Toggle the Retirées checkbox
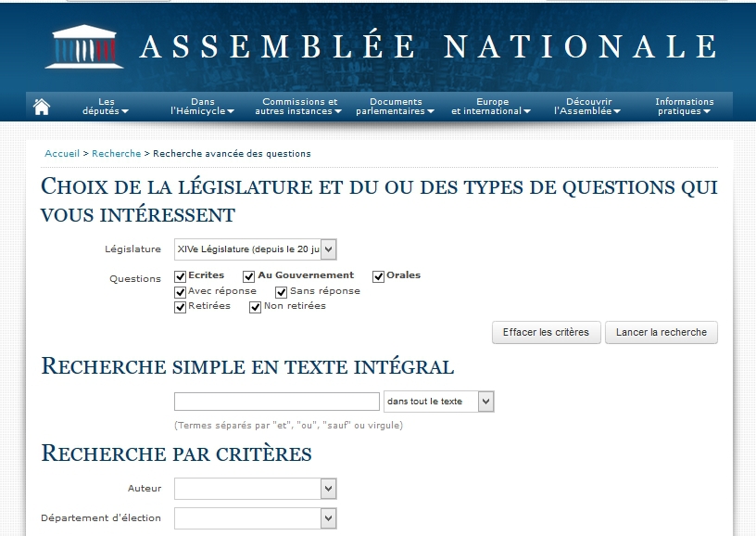The width and height of the screenshot is (756, 536). 181,307
